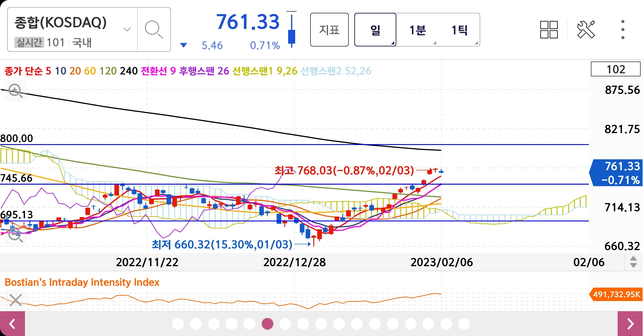The image size is (644, 336).
Task: Select the 일 daily period tab
Action: coord(375,30)
